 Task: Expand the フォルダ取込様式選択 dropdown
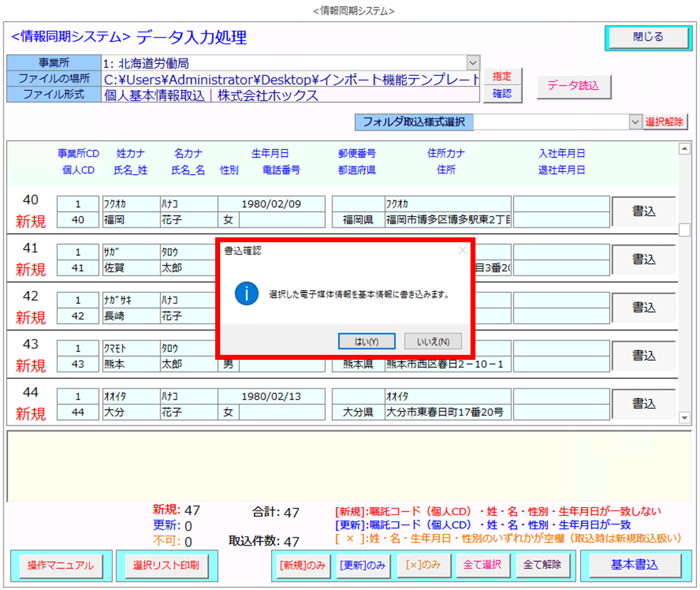(x=635, y=122)
